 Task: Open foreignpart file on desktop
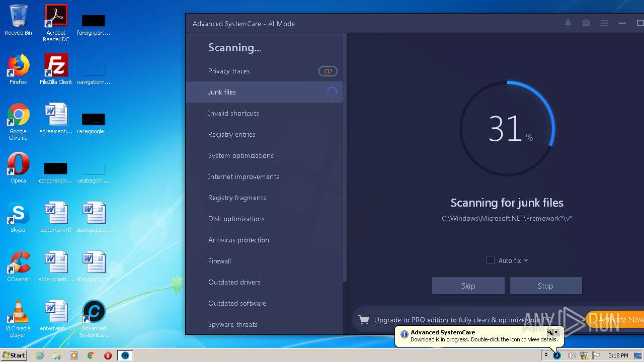coord(94,24)
